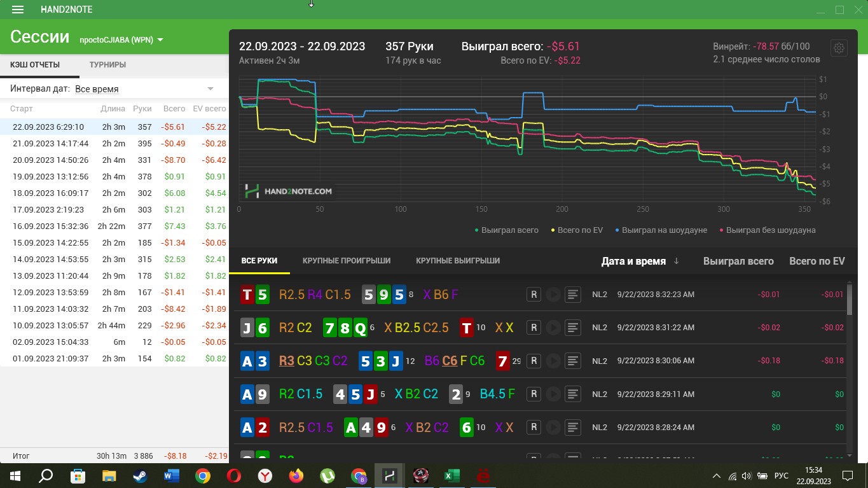Sort sessions by 'Старт' column header

click(x=22, y=109)
